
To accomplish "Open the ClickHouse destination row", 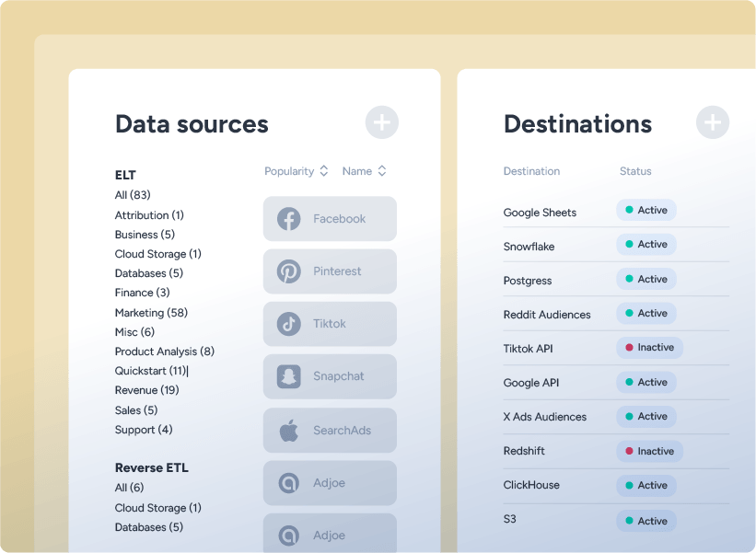I will pyautogui.click(x=616, y=486).
